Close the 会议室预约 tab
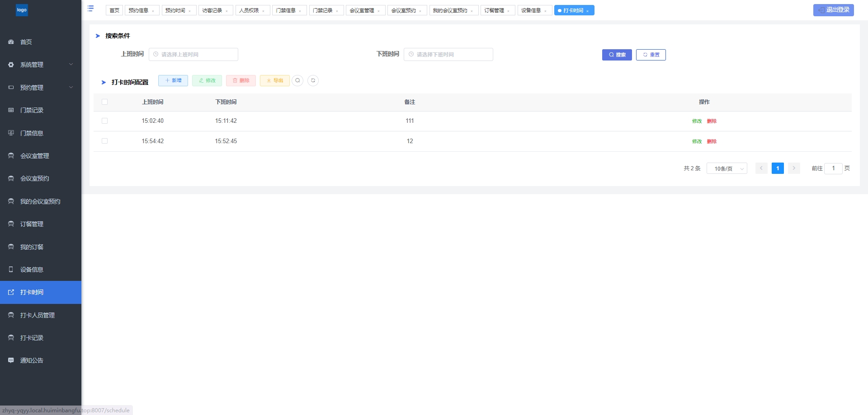The width and height of the screenshot is (868, 415). [420, 11]
